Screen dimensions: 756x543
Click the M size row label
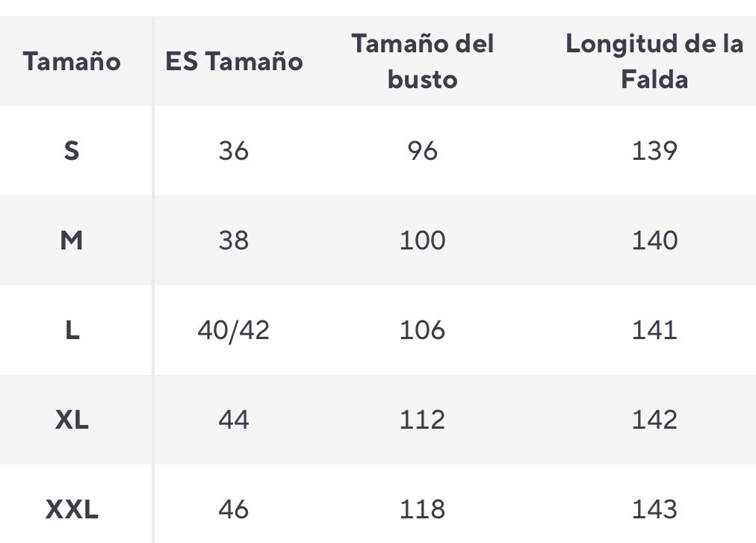pyautogui.click(x=72, y=241)
